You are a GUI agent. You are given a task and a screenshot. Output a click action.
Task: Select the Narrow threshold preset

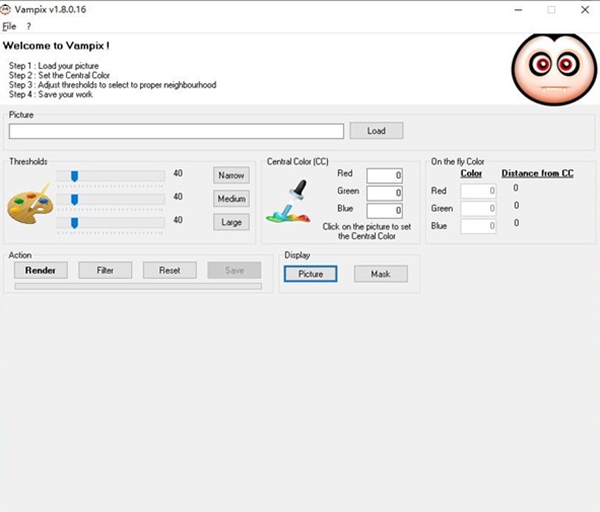[231, 175]
